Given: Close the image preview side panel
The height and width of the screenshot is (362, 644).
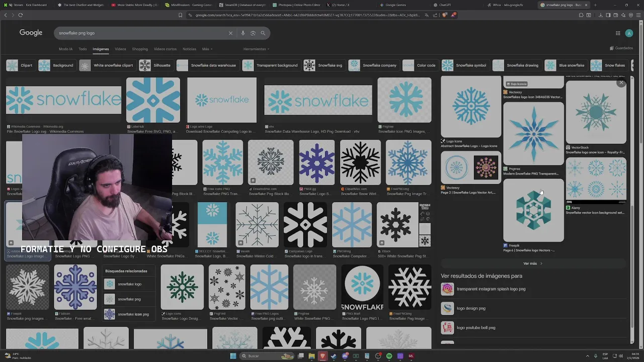Looking at the screenshot, I should 621,82.
